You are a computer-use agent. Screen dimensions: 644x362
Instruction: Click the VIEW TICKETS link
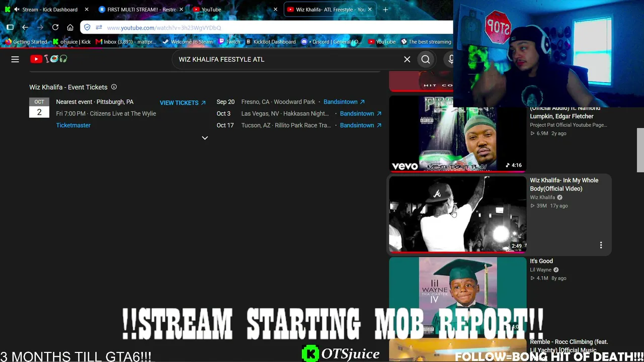tap(183, 103)
